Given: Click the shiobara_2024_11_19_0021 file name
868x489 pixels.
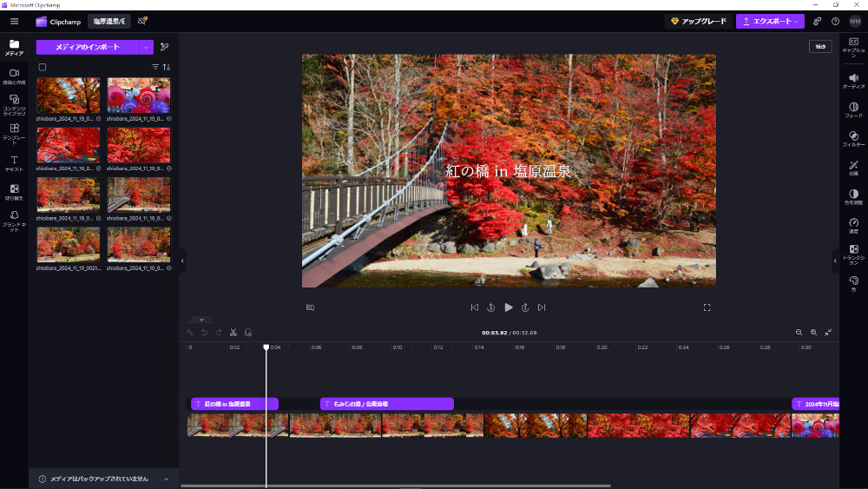Looking at the screenshot, I should point(68,268).
